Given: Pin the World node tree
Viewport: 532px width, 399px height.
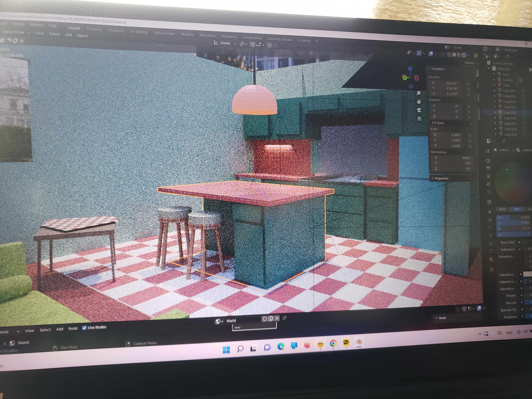Looking at the screenshot, I should (284, 318).
